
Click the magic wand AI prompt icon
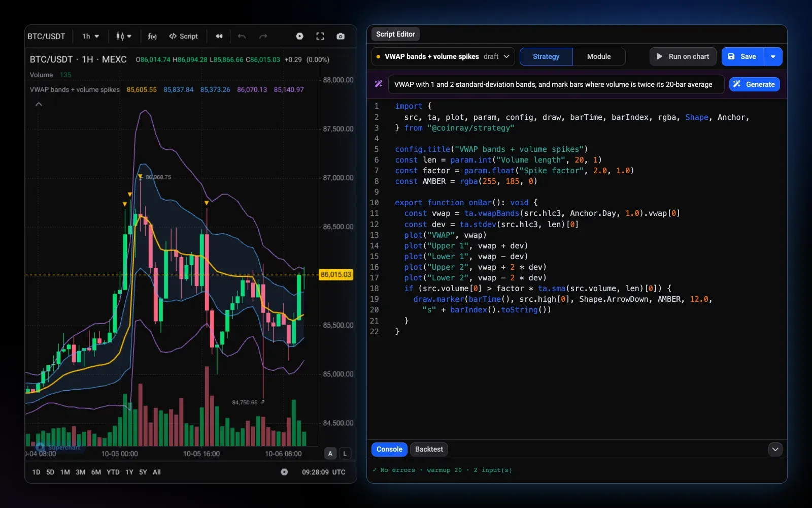[x=379, y=84]
